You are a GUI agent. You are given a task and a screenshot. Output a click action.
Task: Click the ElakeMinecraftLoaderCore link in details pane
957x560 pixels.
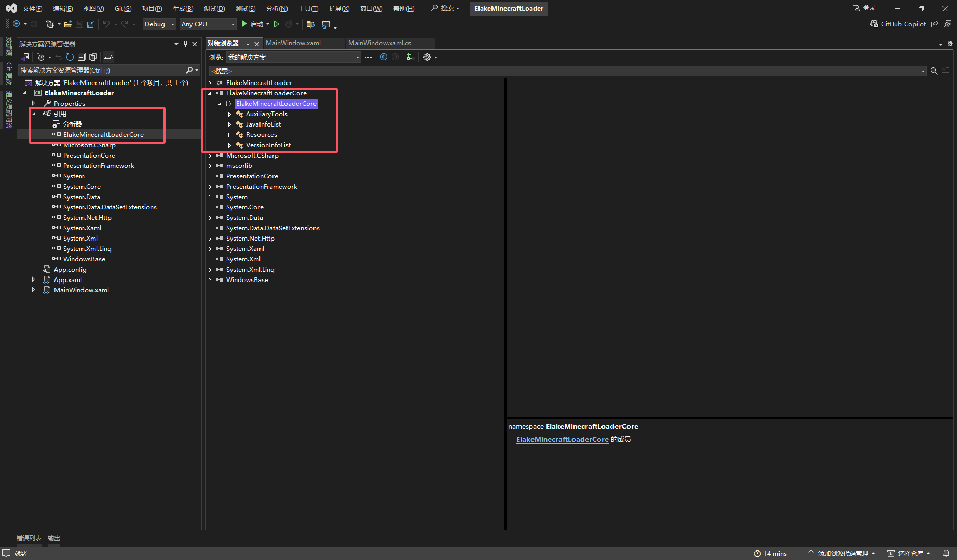click(562, 439)
